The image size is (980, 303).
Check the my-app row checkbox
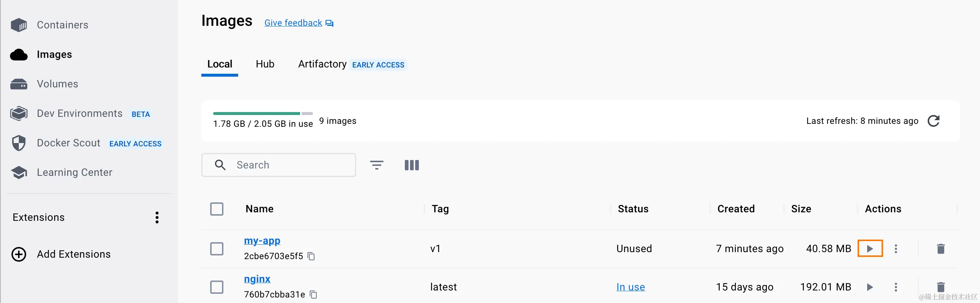point(217,249)
